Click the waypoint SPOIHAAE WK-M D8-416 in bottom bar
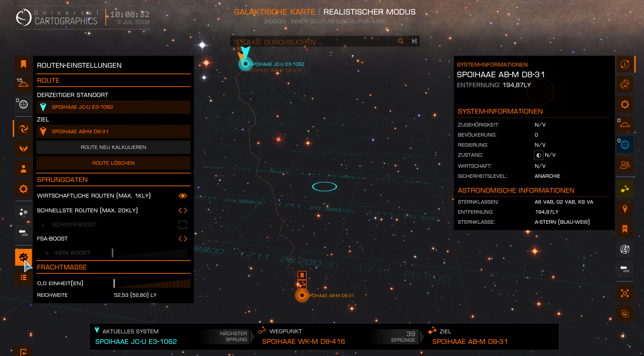The height and width of the screenshot is (356, 644). click(x=303, y=341)
